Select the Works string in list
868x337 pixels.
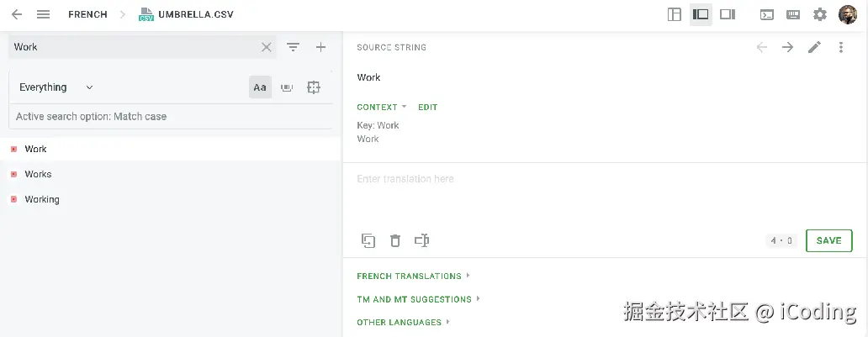click(x=38, y=174)
